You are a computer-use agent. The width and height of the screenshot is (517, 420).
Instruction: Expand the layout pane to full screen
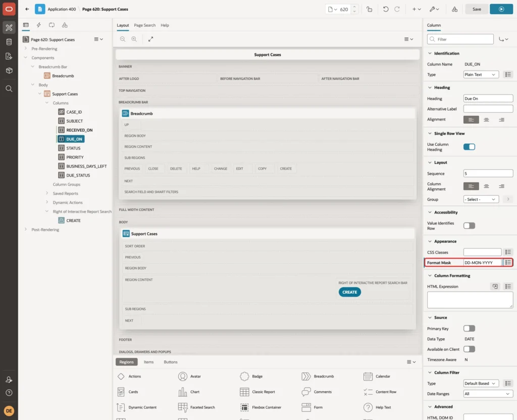[150, 39]
